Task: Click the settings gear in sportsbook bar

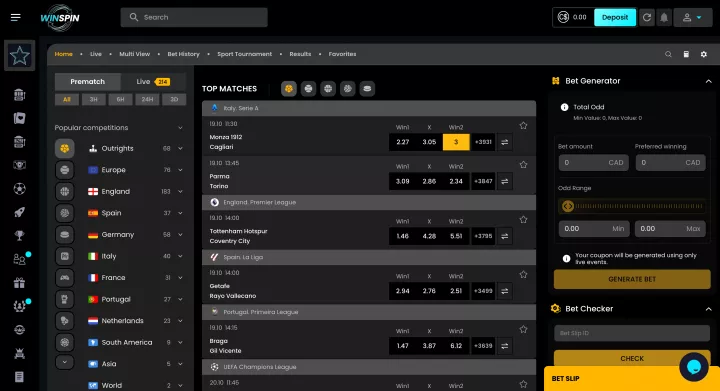Action: [x=703, y=54]
